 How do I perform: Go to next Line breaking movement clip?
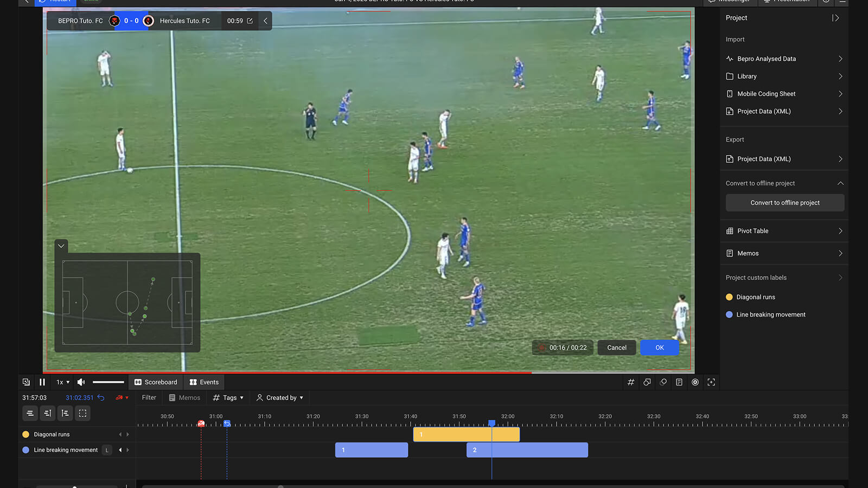coord(128,450)
